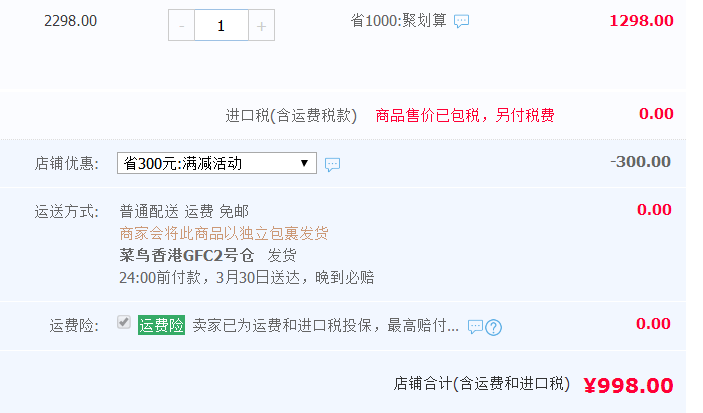Click the dropdown arrow of 店铺优惠

[304, 163]
